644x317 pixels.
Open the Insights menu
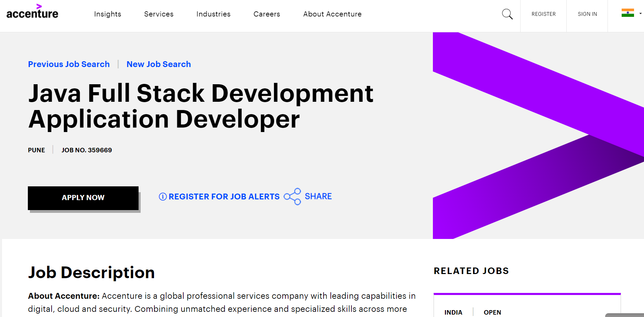108,14
